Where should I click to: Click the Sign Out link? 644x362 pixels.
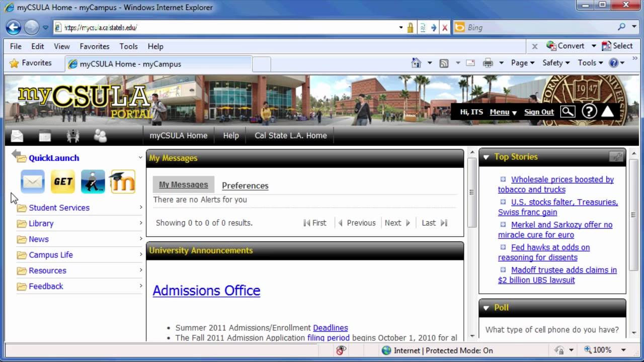point(539,112)
